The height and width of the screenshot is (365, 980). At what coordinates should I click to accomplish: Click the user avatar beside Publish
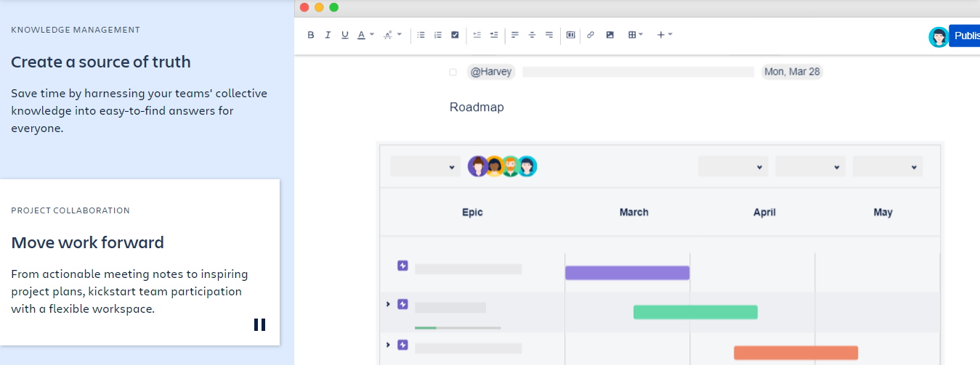pos(939,37)
